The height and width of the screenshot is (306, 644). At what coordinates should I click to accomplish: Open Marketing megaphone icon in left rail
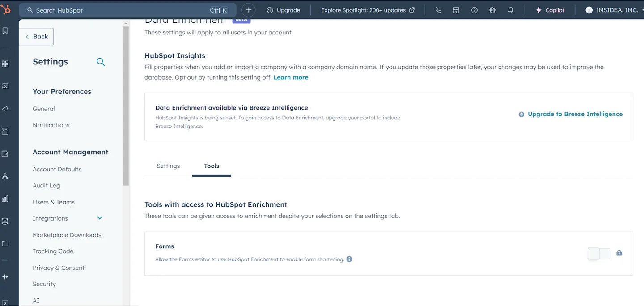pyautogui.click(x=5, y=109)
